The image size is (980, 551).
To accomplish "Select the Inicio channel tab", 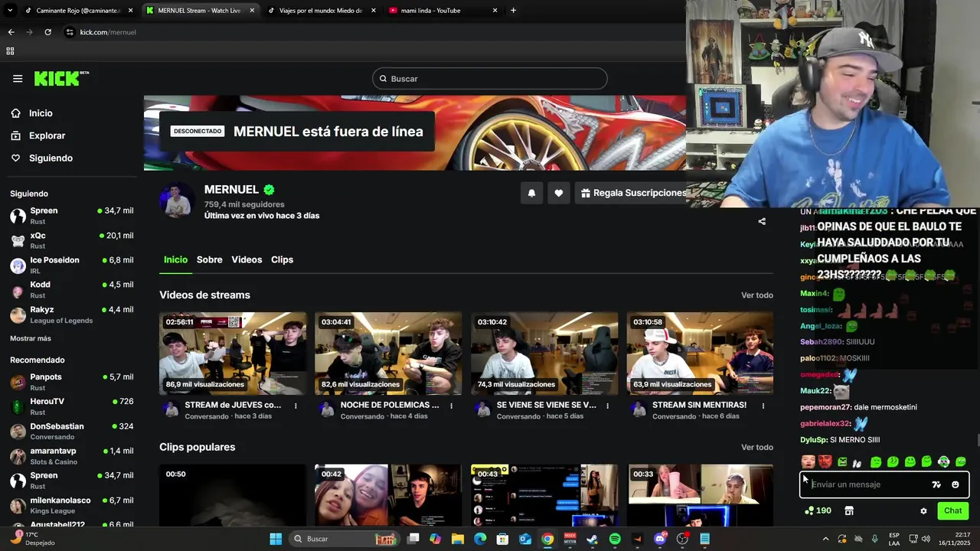I will (x=175, y=259).
